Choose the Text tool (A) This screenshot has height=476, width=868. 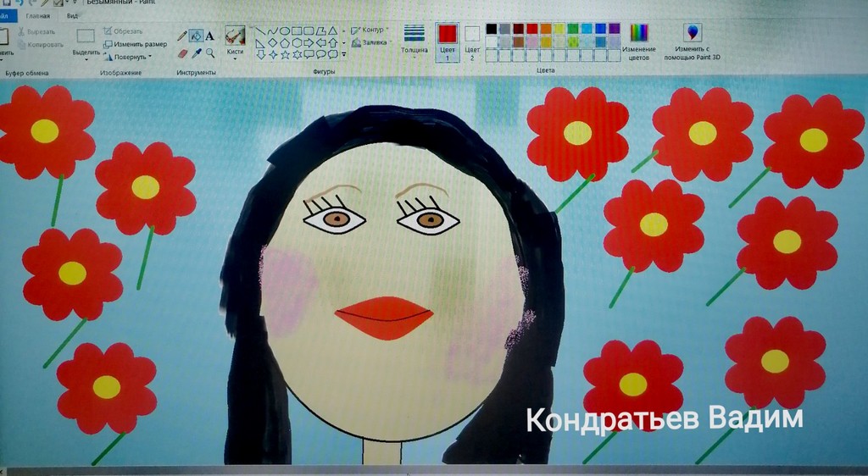tap(209, 36)
